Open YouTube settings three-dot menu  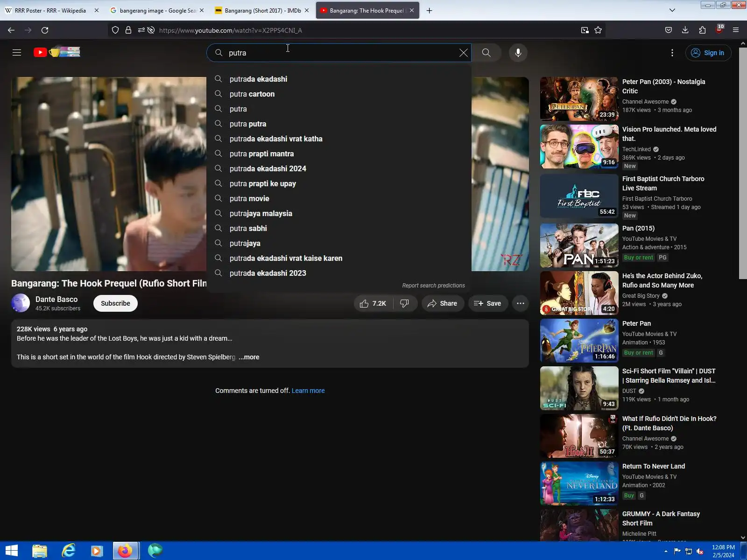[x=672, y=53]
